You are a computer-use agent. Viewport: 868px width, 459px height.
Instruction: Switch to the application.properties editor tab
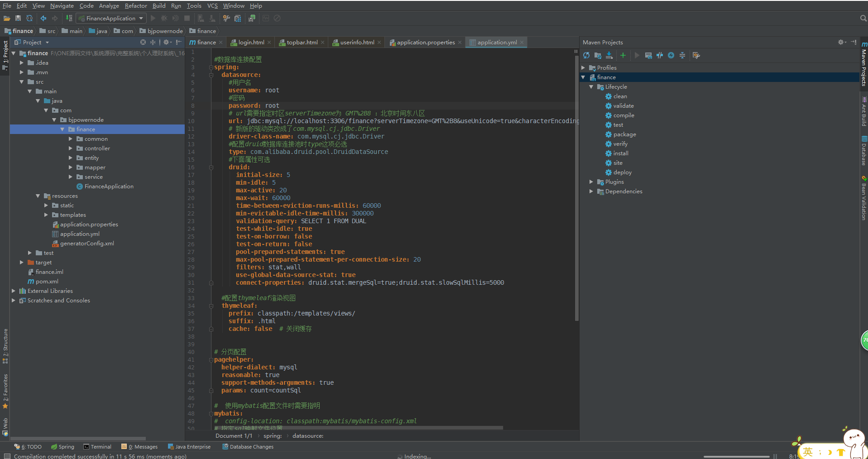click(x=426, y=42)
